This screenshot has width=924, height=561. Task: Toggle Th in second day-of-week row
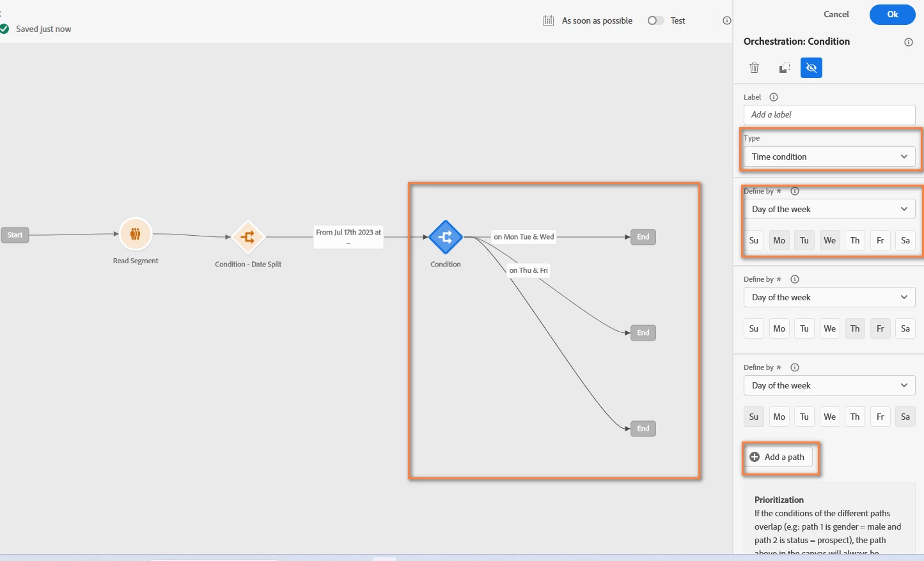coord(855,328)
